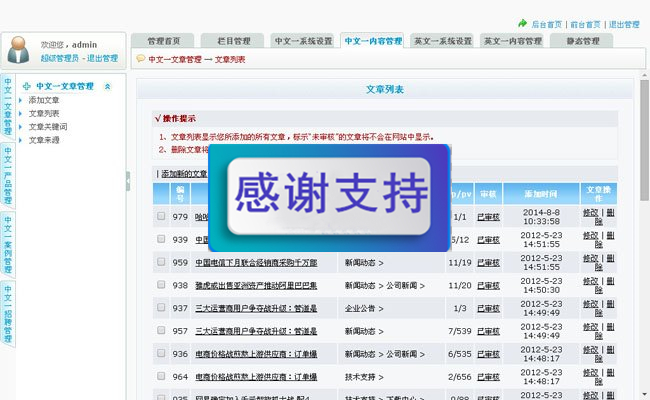The image size is (650, 400).
Task: Tick the checkbox for article 979
Action: [x=161, y=216]
